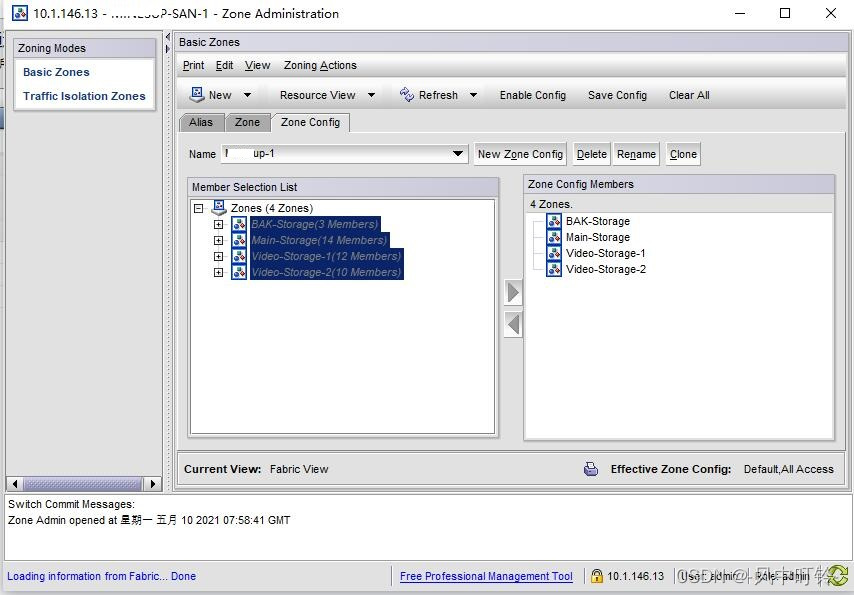Click Save Config in toolbar
Image resolution: width=854 pixels, height=595 pixels.
pyautogui.click(x=617, y=95)
